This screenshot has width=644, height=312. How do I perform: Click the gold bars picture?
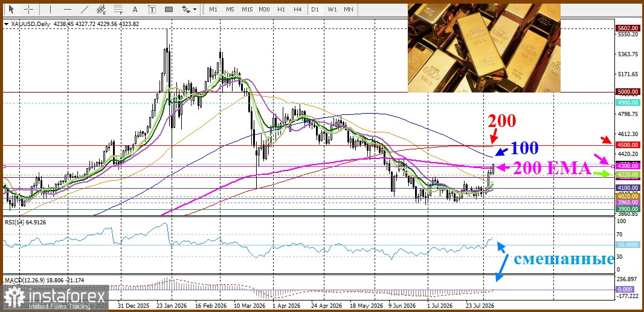coord(484,48)
